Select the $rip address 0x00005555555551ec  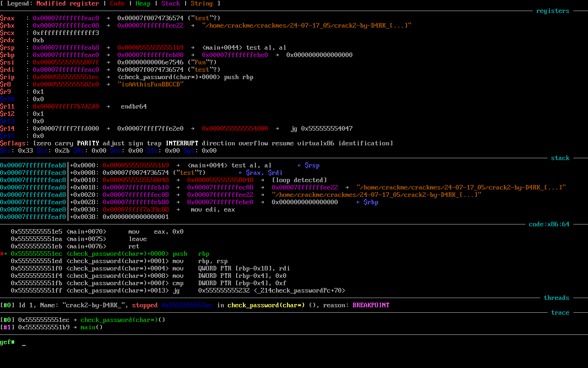click(66, 77)
